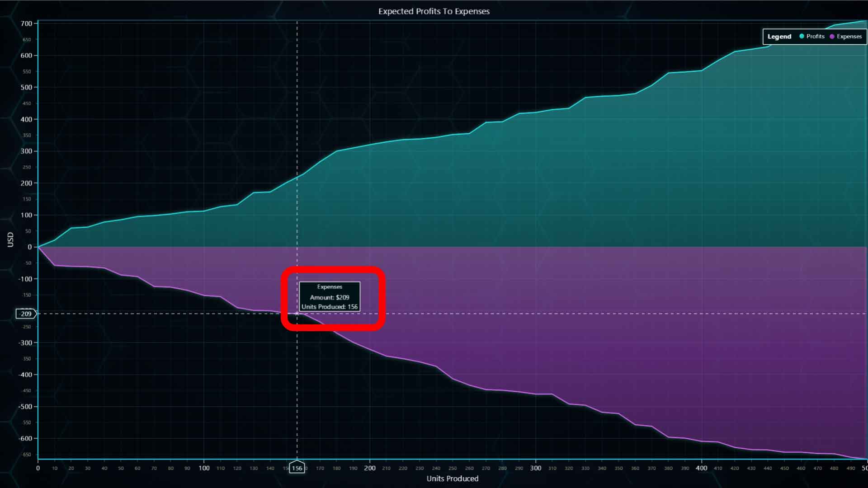This screenshot has height=488, width=868.
Task: Click the 156 cursor label on X-axis
Action: point(297,468)
